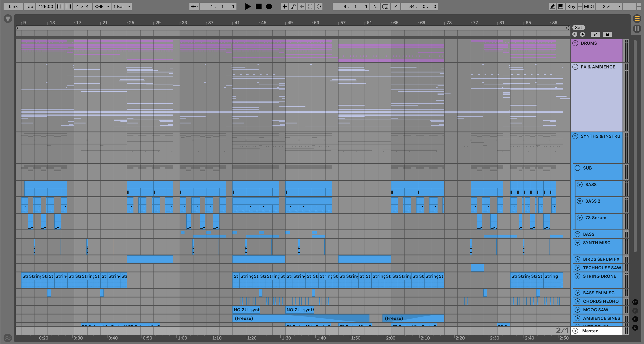Enable the Arrangement Record button
The width and height of the screenshot is (644, 344).
(x=269, y=6)
